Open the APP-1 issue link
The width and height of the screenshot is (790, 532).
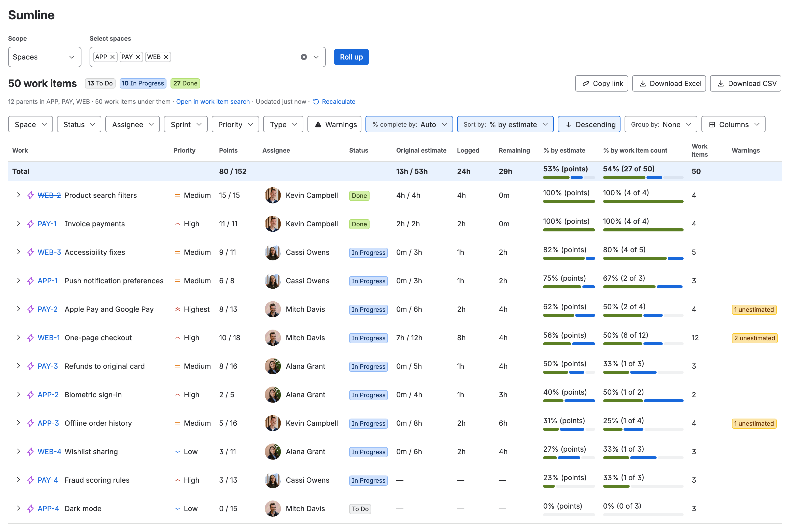click(x=48, y=281)
